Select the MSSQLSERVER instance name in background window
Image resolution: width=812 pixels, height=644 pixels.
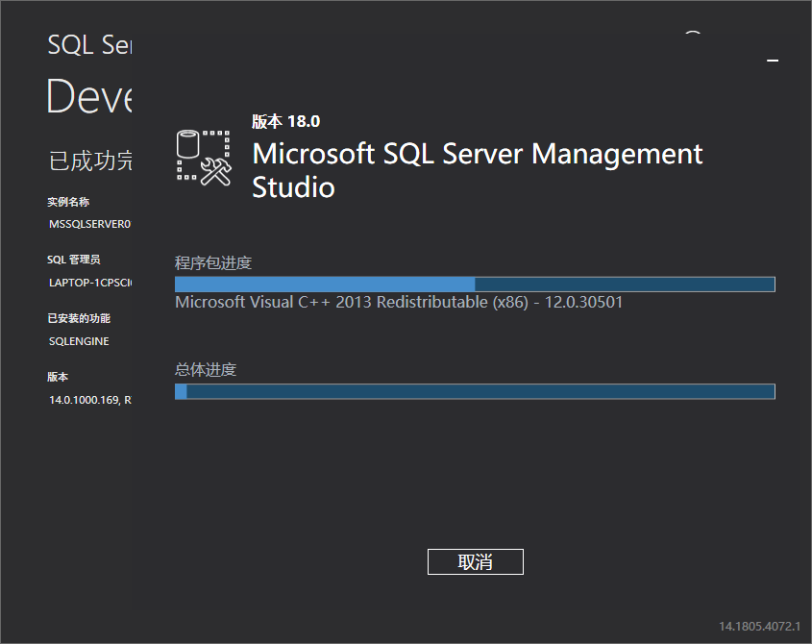coord(90,224)
